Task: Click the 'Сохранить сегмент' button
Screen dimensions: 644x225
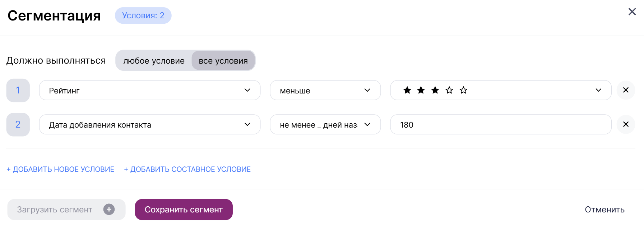Action: click(184, 210)
